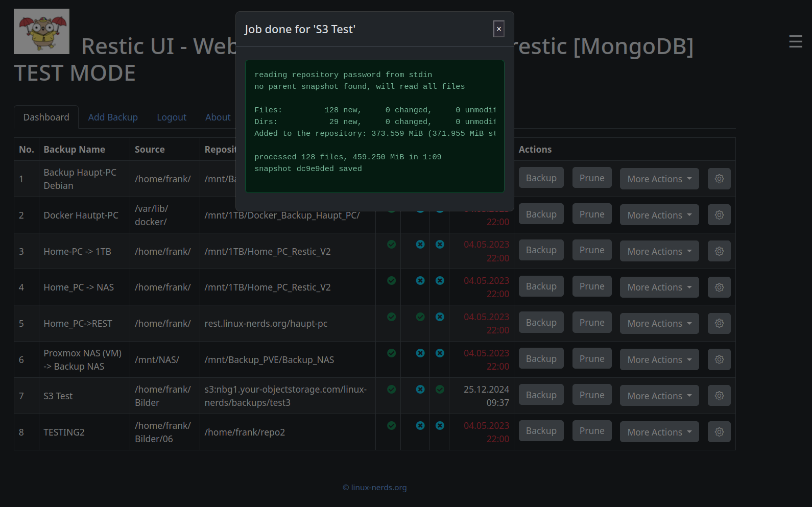
Task: Click last green check icon in S3 Test row
Action: (440, 390)
